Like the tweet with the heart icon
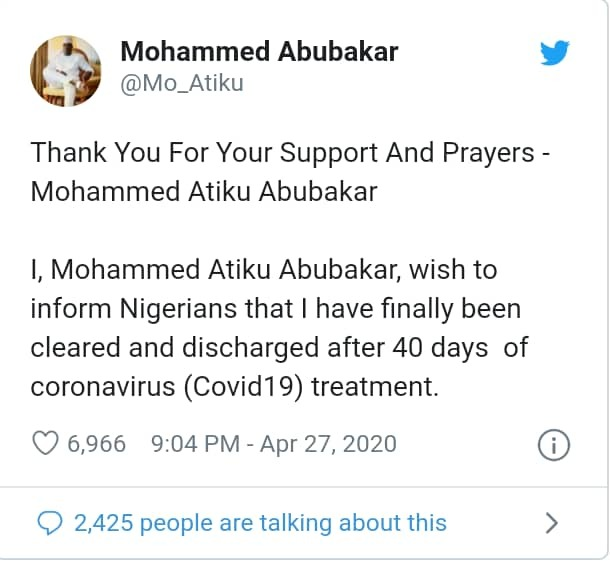Viewport: 610px width, 562px height. coord(47,443)
